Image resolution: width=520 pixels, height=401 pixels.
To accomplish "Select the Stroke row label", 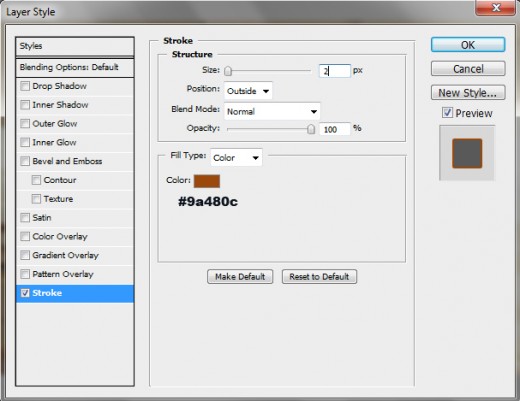I will [47, 293].
